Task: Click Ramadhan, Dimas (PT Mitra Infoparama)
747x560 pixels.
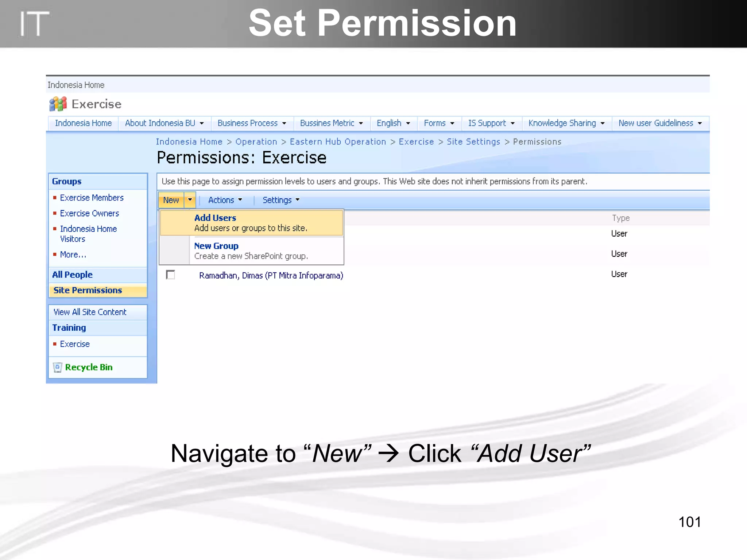Action: tap(271, 275)
